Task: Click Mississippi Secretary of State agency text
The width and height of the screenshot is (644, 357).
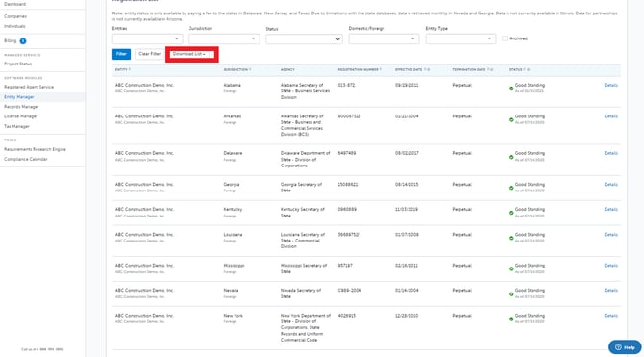Action: [304, 268]
